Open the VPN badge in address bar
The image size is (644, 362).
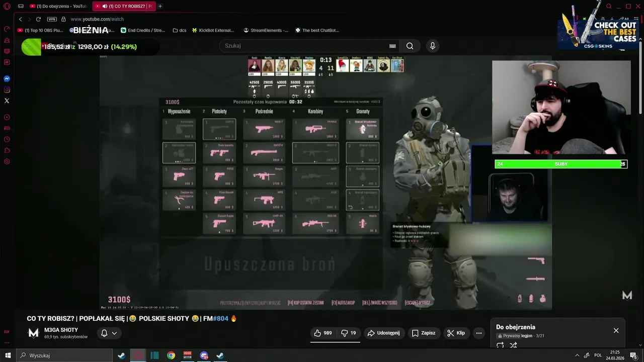pos(52,19)
